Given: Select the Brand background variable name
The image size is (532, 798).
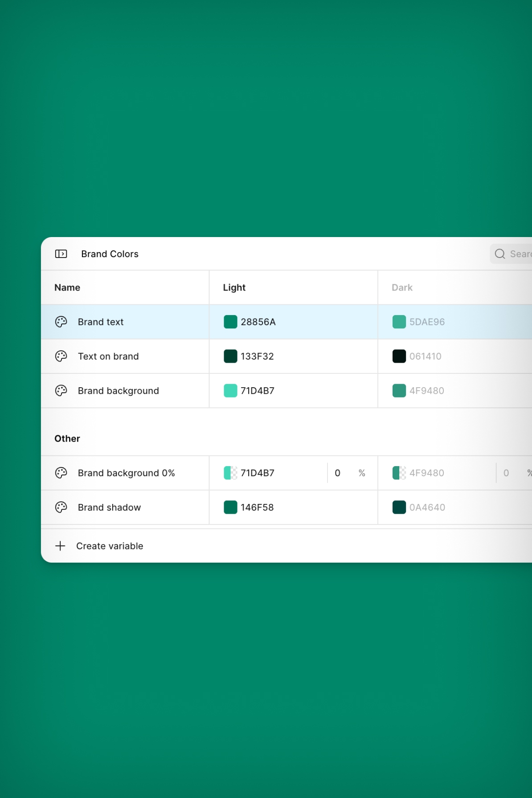Looking at the screenshot, I should pyautogui.click(x=119, y=391).
